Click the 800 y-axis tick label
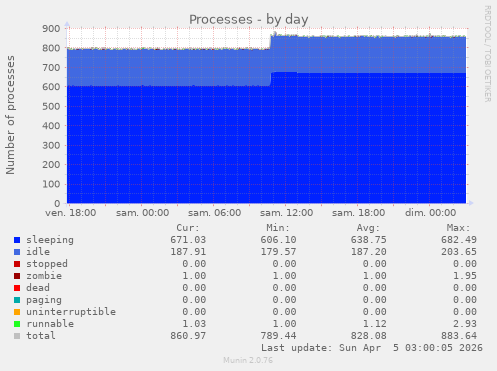Viewport: 497px width, 371px height. (51, 48)
